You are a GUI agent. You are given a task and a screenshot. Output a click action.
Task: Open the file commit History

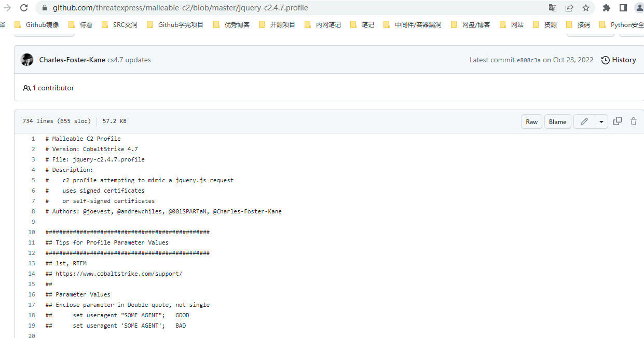tap(619, 60)
